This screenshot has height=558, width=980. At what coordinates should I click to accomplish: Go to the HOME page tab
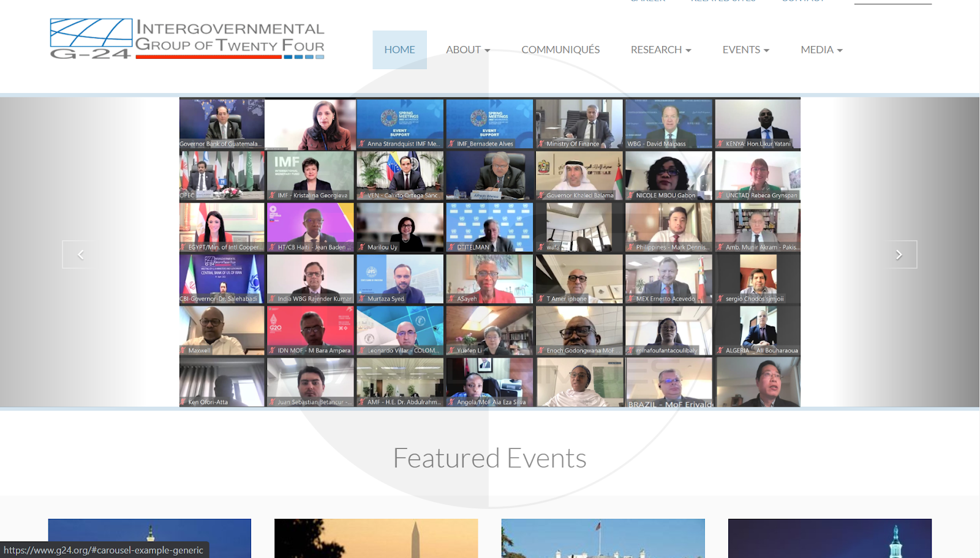pos(399,50)
